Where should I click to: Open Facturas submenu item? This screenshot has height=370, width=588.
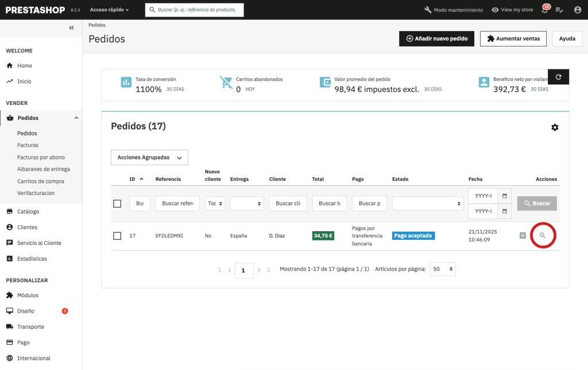coord(28,145)
